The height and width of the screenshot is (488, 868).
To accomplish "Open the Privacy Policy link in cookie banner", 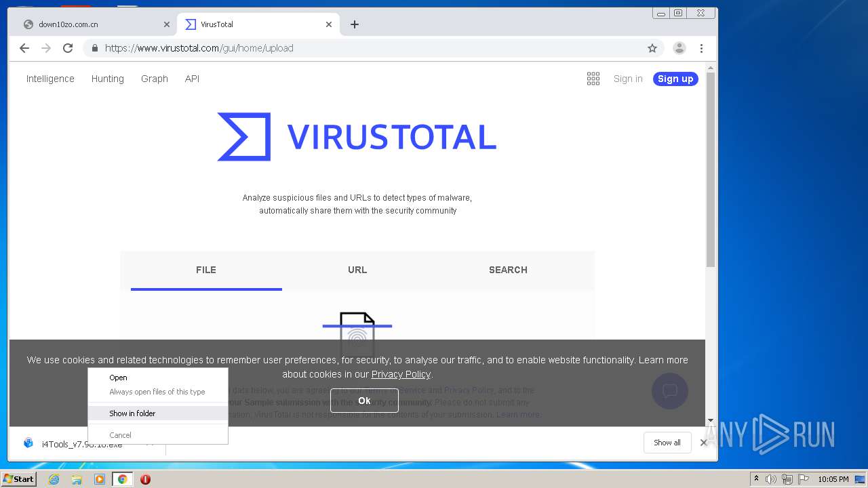I will click(401, 374).
